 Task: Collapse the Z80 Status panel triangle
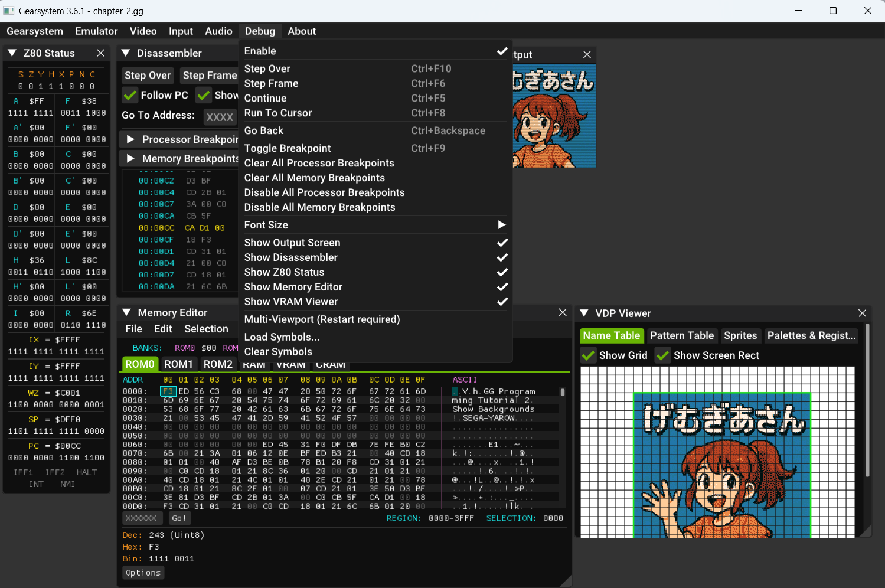pyautogui.click(x=12, y=53)
